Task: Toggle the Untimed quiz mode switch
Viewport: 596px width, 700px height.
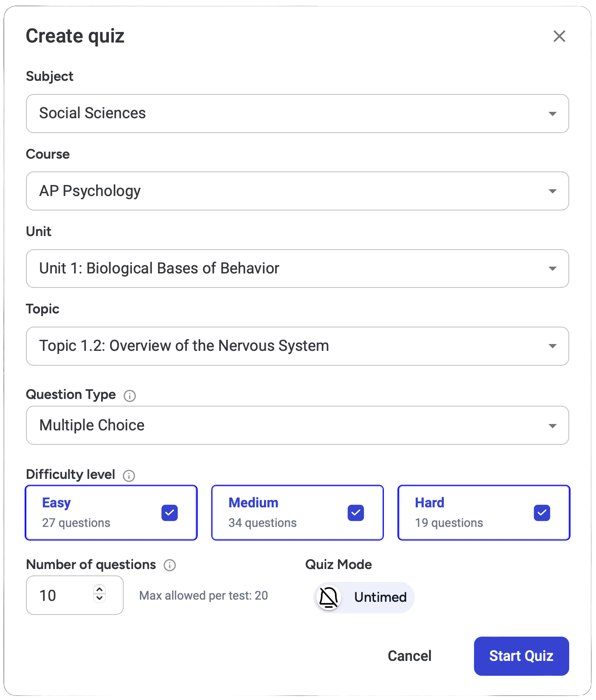Action: [364, 598]
